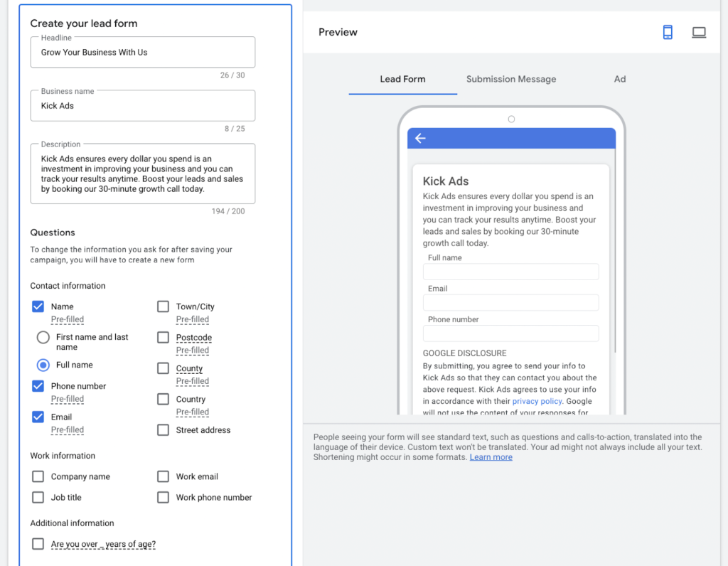The height and width of the screenshot is (566, 728).
Task: Click the '26 / 30' headline counter
Action: 232,75
